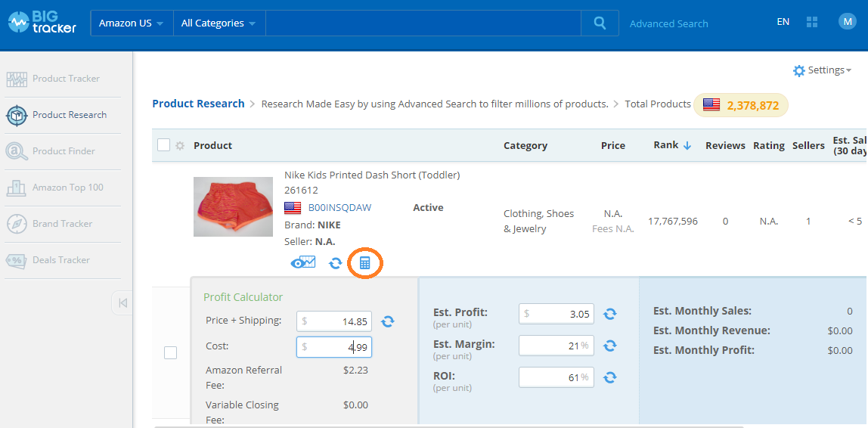Click the Settings gear icon
Screen dimensions: 868x428
[798, 71]
